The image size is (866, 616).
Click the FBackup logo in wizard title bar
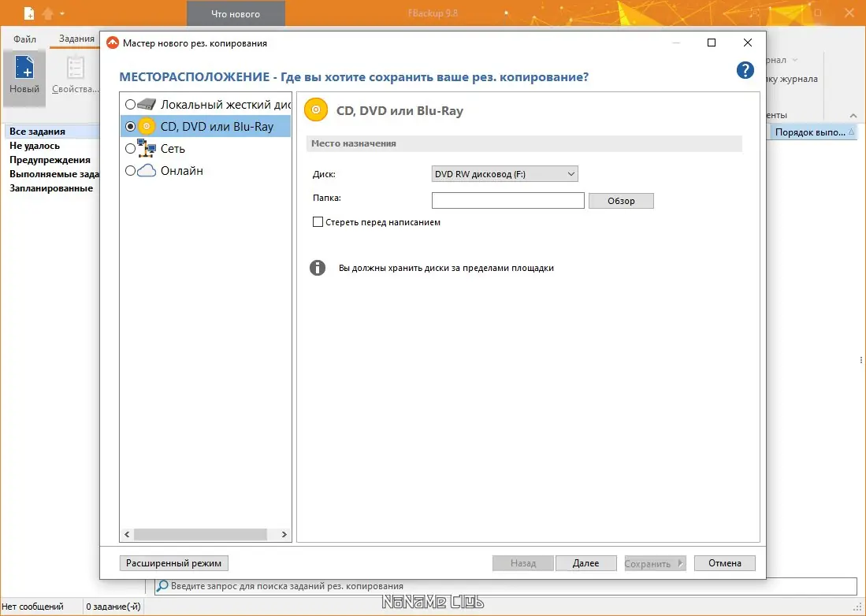[x=113, y=43]
